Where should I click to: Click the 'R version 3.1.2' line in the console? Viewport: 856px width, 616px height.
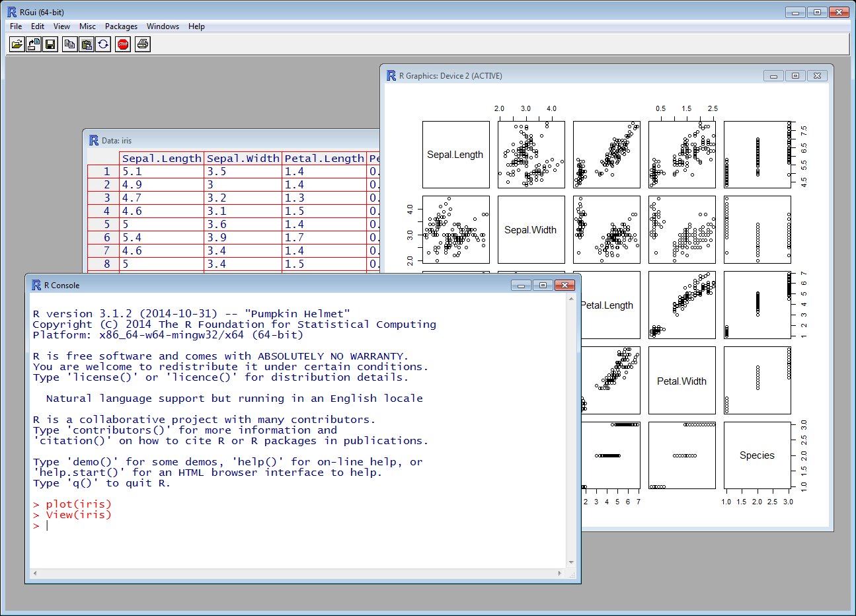192,314
